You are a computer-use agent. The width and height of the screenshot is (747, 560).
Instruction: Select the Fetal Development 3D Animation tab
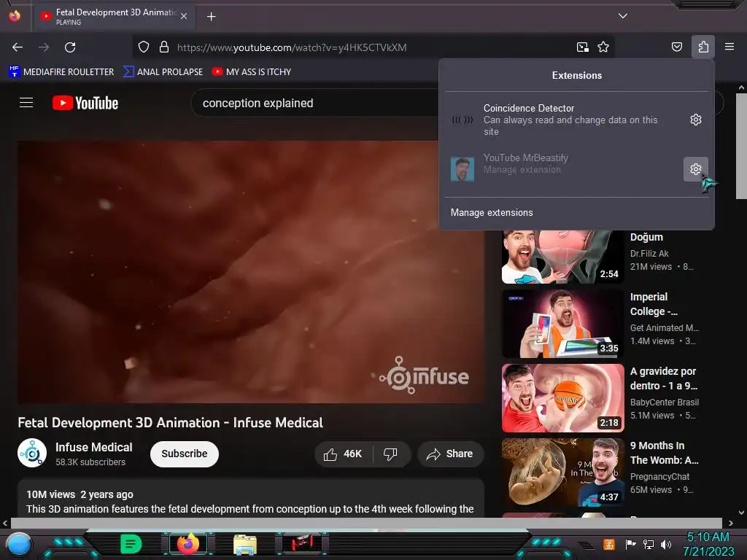(115, 17)
